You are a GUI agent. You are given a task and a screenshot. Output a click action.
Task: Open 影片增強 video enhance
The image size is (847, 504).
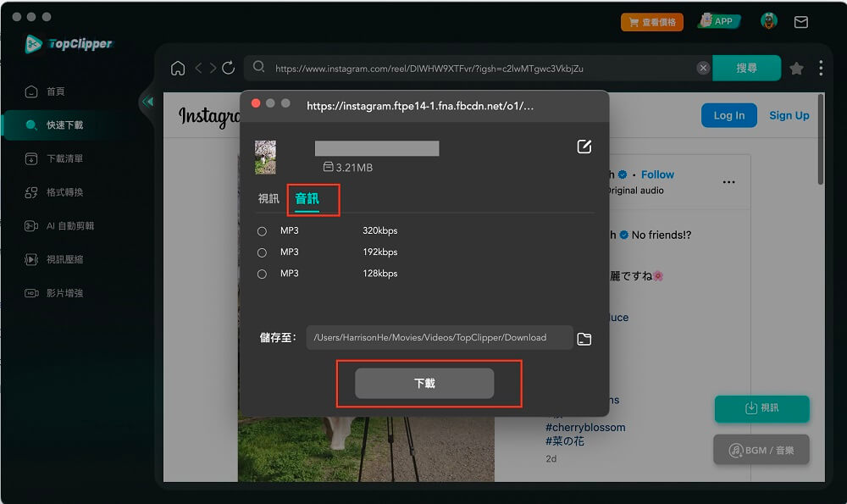(54, 293)
